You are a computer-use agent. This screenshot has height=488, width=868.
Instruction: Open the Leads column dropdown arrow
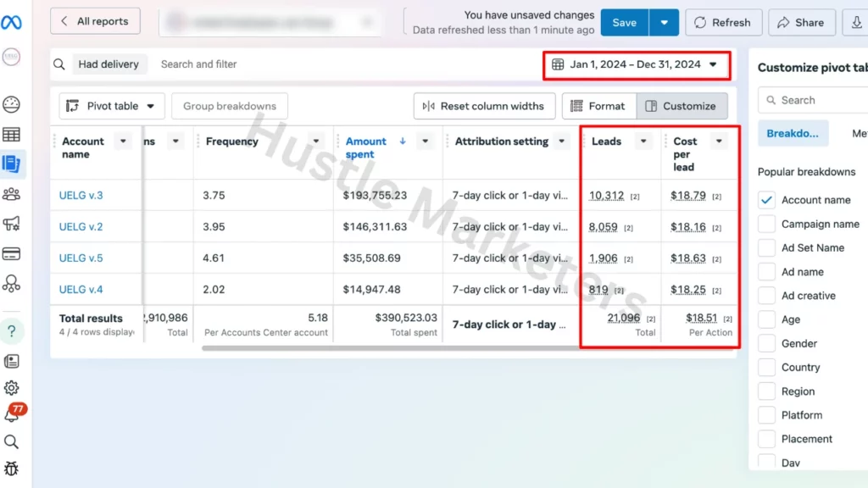coord(643,141)
